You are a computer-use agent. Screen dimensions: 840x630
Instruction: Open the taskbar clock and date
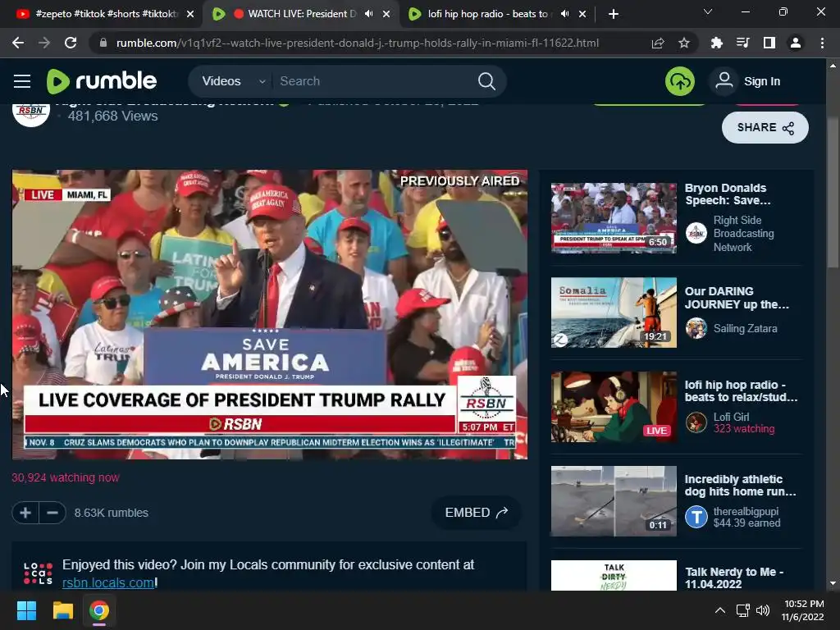click(x=803, y=610)
